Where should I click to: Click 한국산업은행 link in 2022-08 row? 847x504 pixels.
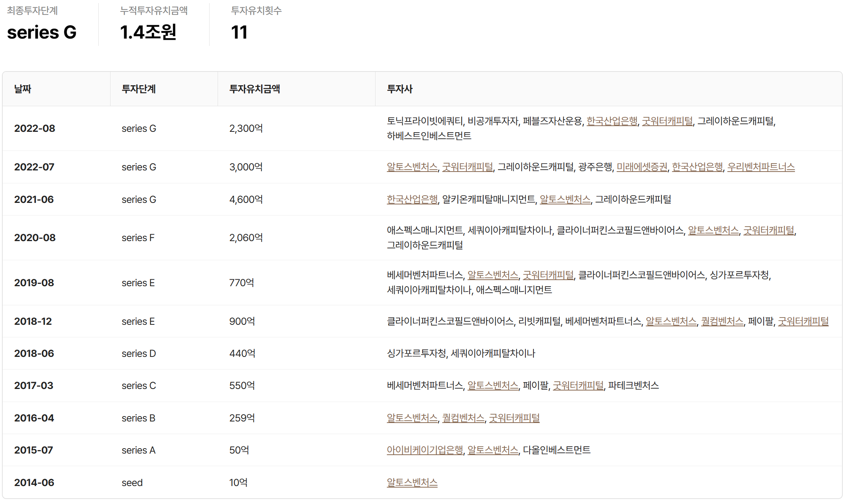(612, 121)
